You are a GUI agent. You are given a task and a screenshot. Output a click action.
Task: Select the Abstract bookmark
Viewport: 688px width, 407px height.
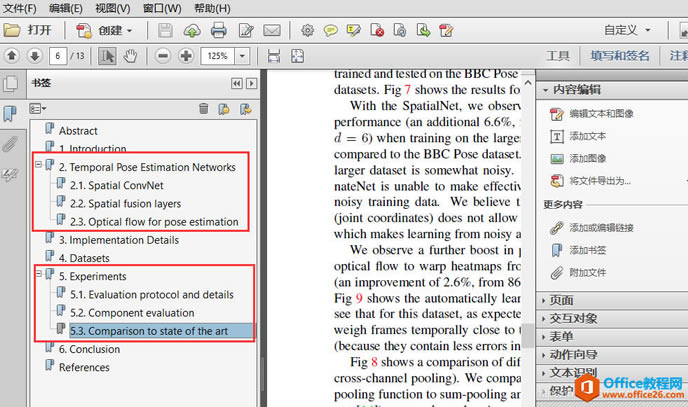pyautogui.click(x=78, y=131)
